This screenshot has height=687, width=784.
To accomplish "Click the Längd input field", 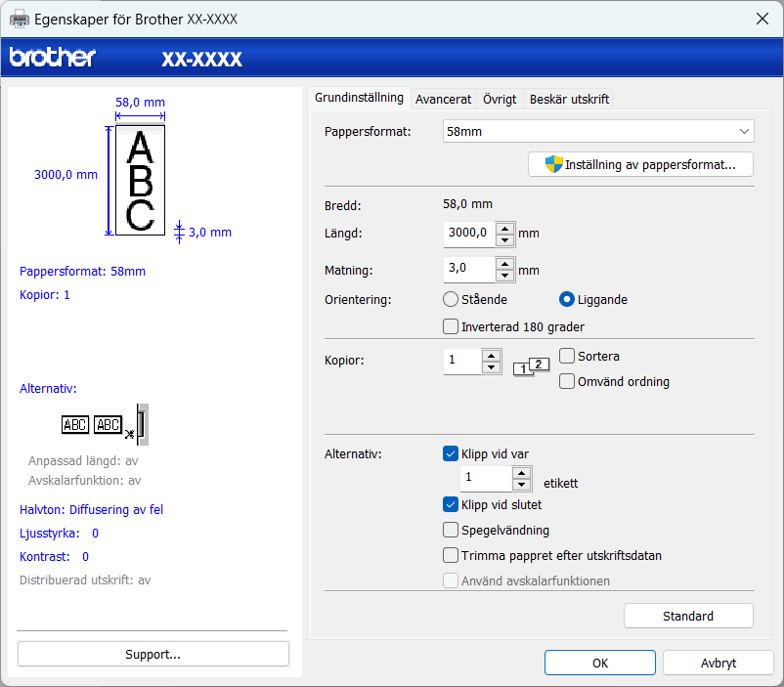I will coord(468,234).
